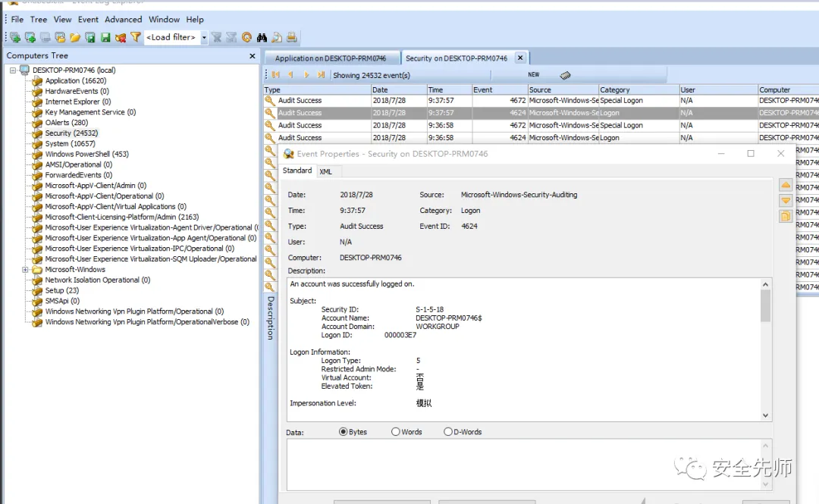This screenshot has height=504, width=819.
Task: Click the clear log icon with red X
Action: tap(120, 37)
